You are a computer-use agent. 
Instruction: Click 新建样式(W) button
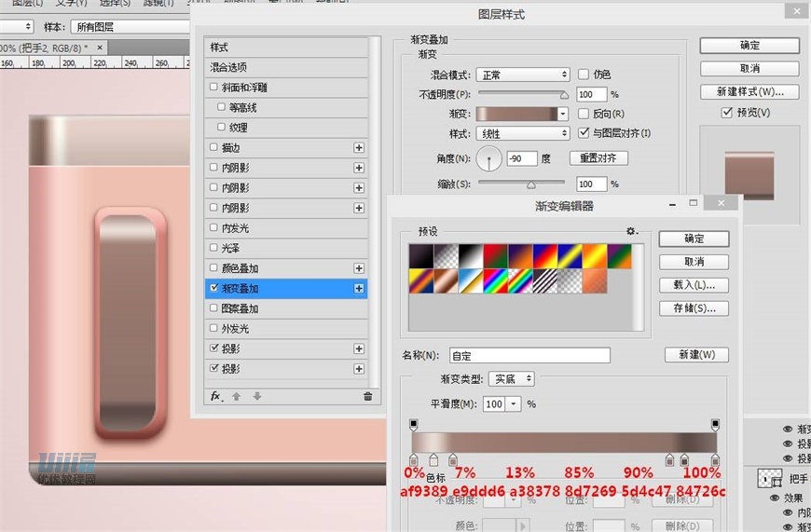pyautogui.click(x=749, y=92)
